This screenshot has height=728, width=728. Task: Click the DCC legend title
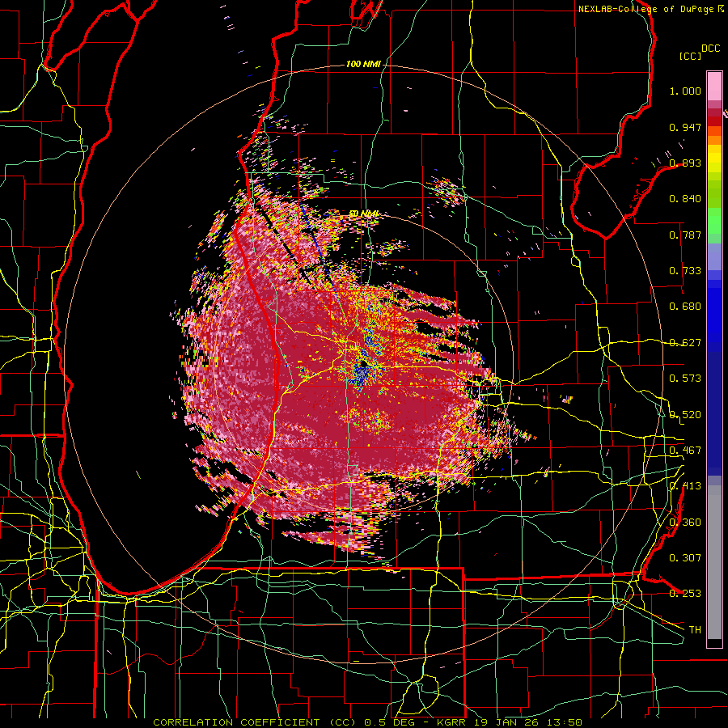click(x=710, y=49)
